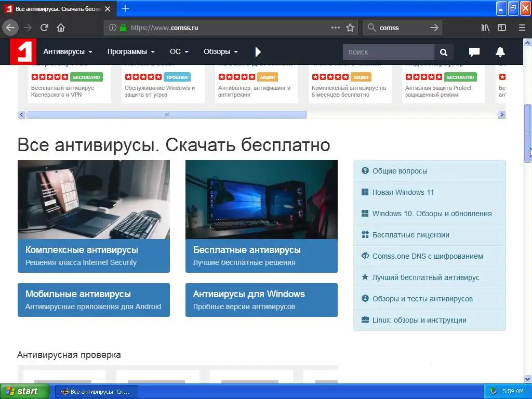Open 'Comss.one DNS с шифрованием' link
The height and width of the screenshot is (399, 532).
coord(430,256)
